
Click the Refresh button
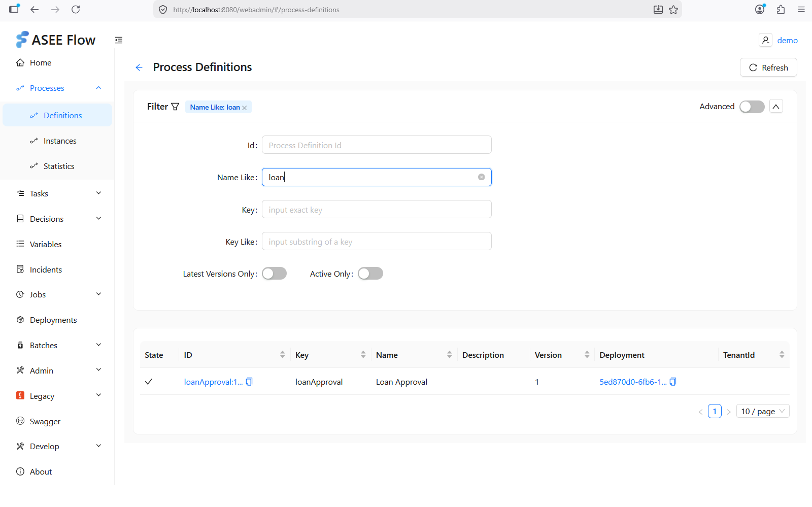[768, 67]
